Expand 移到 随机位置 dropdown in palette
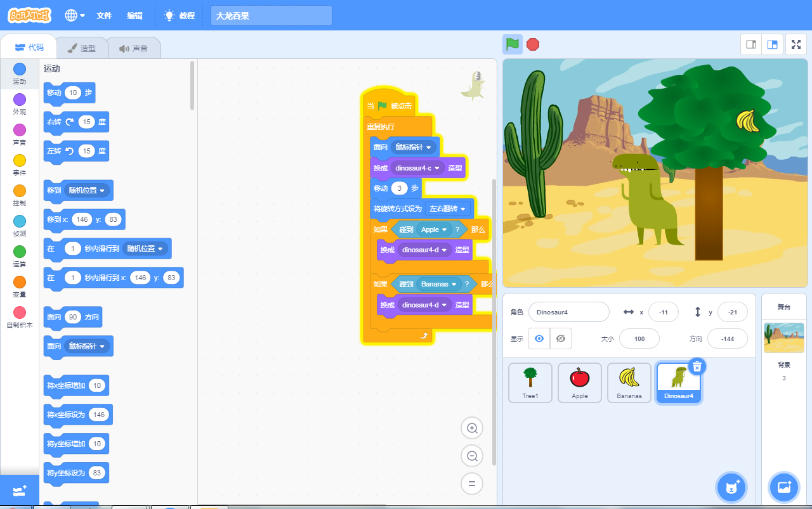Image resolution: width=812 pixels, height=509 pixels. coord(87,190)
